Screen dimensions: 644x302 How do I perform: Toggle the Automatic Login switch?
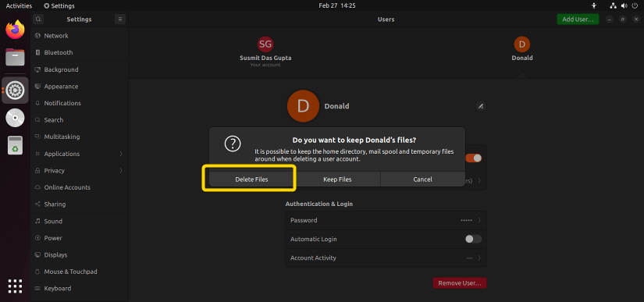473,239
